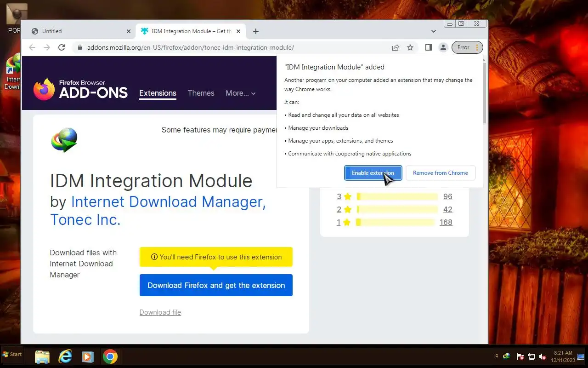Screen dimensions: 588x368
Task: Click the Download file link
Action: tap(160, 312)
